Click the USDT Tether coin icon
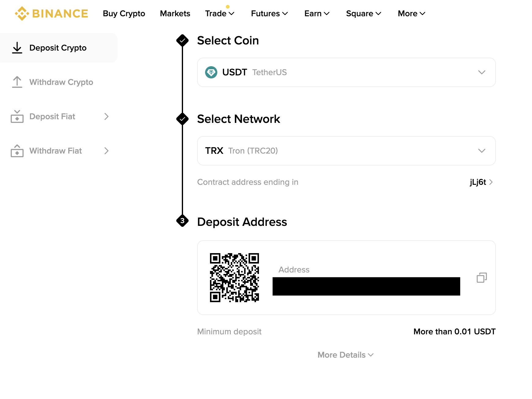This screenshot has width=532, height=399. [x=211, y=72]
